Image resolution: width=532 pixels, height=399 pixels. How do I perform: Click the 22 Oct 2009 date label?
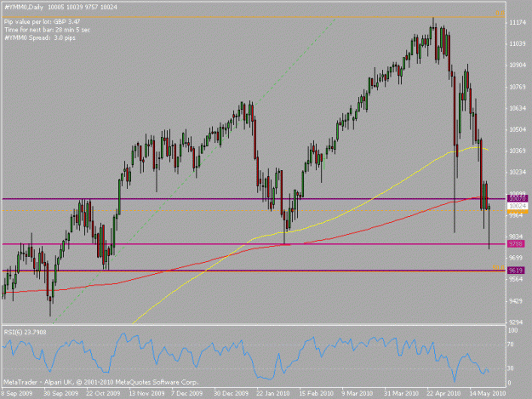point(103,393)
